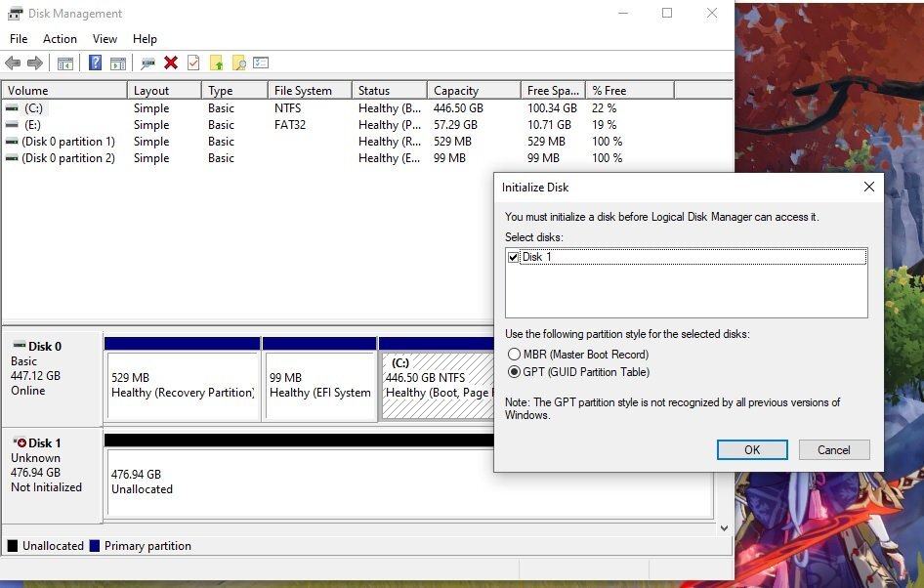The width and height of the screenshot is (924, 588).
Task: Uncheck the Disk 1 checkbox
Action: (x=513, y=258)
